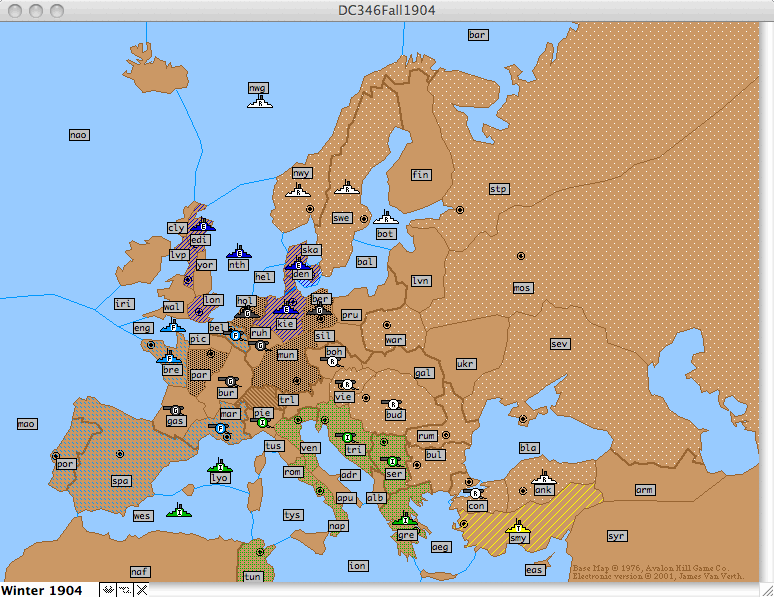Screen dimensions: 774x597
Task: Click the 'fin' province label
Action: 421,174
